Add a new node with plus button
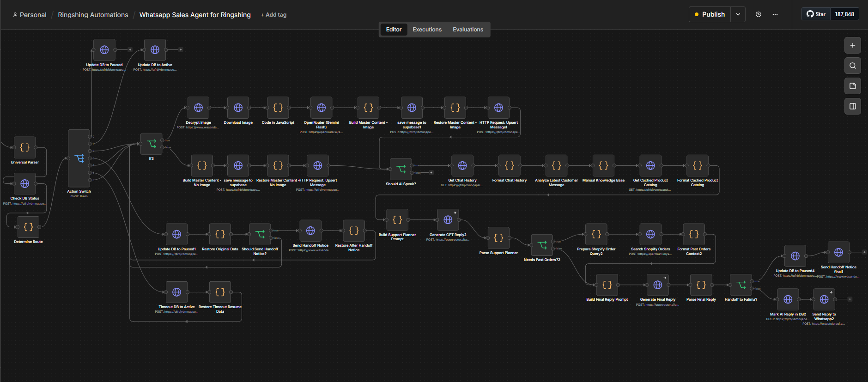 (x=853, y=45)
